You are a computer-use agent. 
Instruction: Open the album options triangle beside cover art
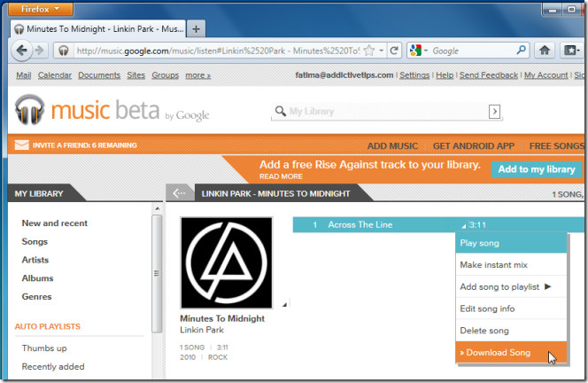point(284,304)
